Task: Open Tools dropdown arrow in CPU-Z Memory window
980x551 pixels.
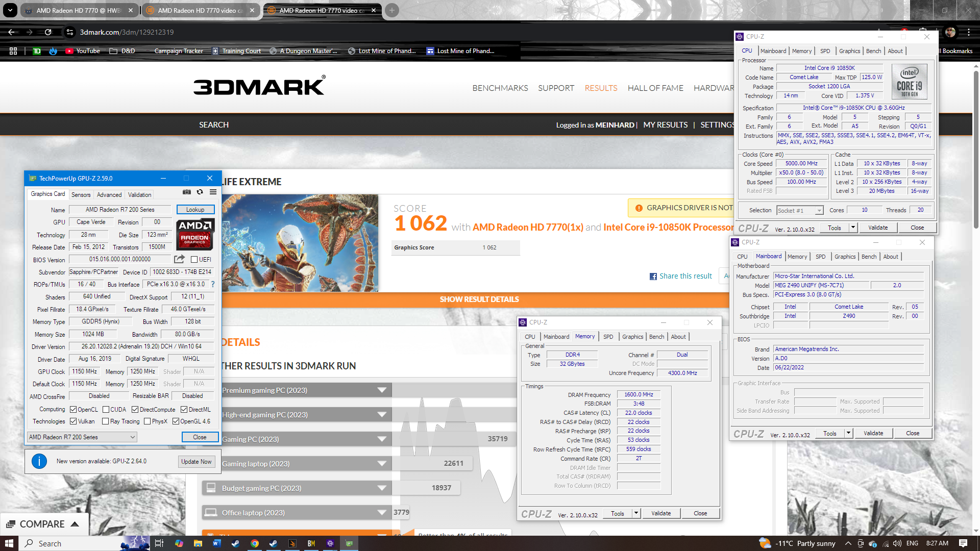Action: tap(636, 513)
